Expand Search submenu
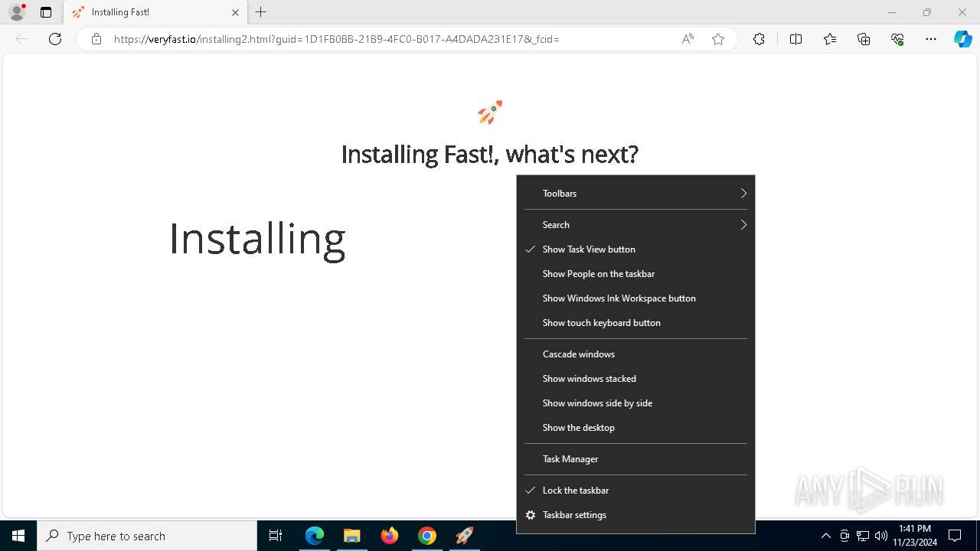980x551 pixels. [x=635, y=225]
